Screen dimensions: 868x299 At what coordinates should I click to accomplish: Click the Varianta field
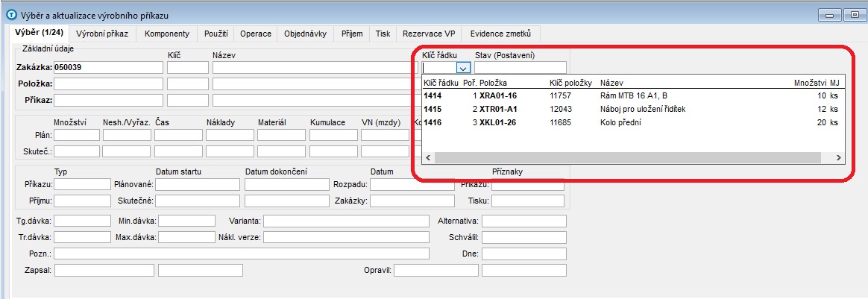click(346, 221)
